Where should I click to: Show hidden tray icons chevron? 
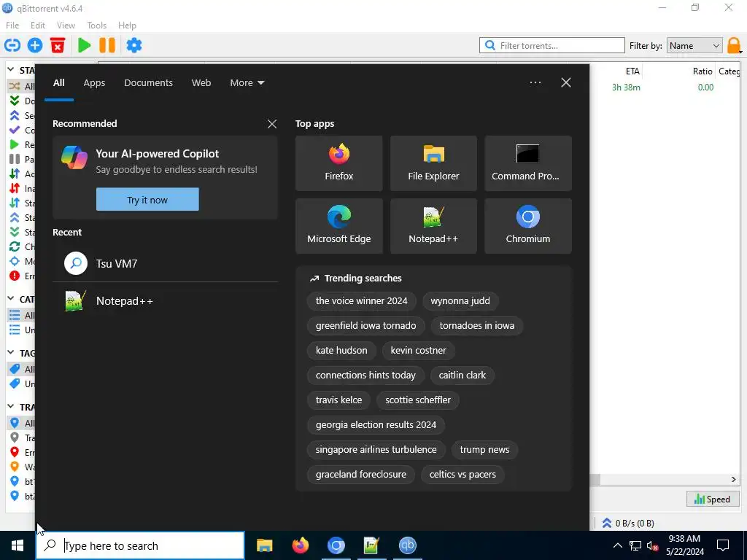617,545
